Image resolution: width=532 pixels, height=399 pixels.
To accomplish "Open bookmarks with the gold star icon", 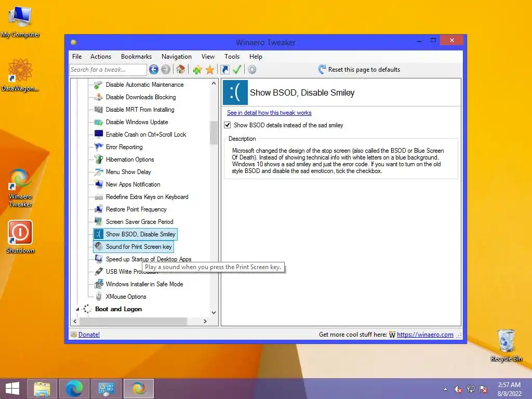I will tap(210, 70).
